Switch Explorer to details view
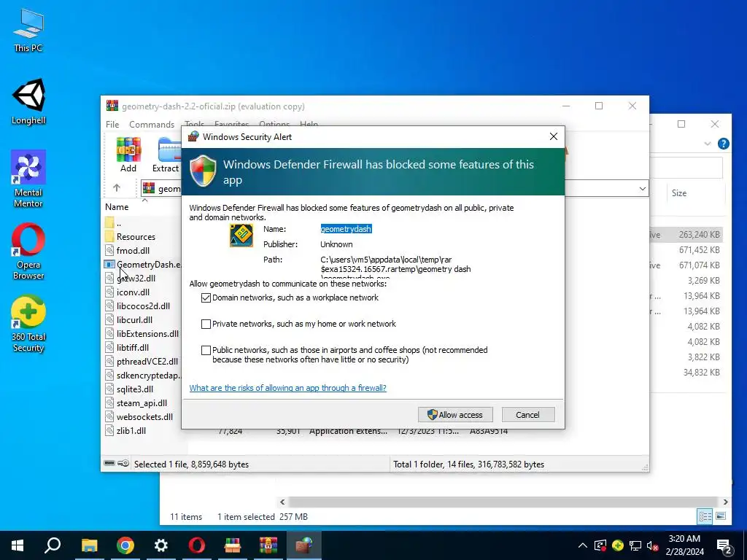Viewport: 747px width, 560px height. [x=705, y=516]
